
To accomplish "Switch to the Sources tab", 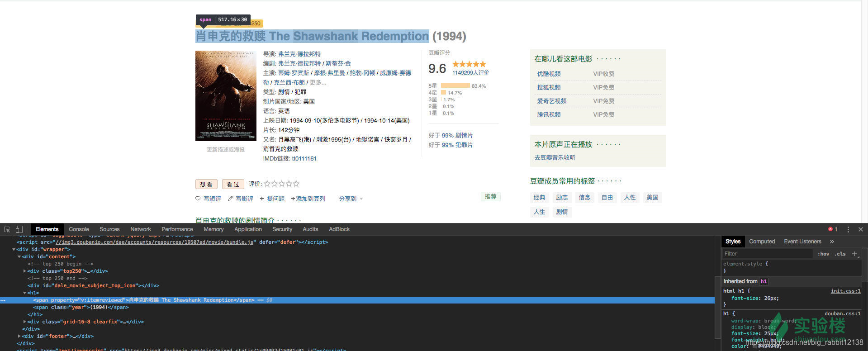I will tap(109, 229).
